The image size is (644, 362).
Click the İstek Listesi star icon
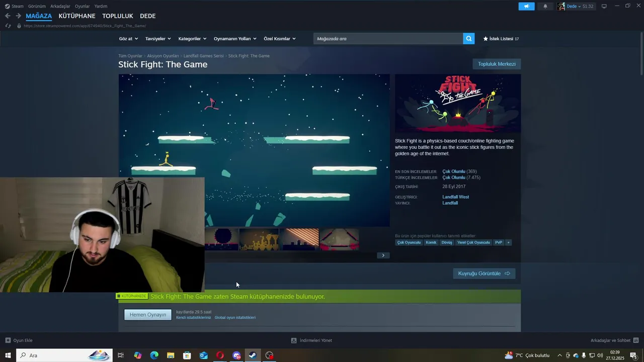pyautogui.click(x=486, y=39)
